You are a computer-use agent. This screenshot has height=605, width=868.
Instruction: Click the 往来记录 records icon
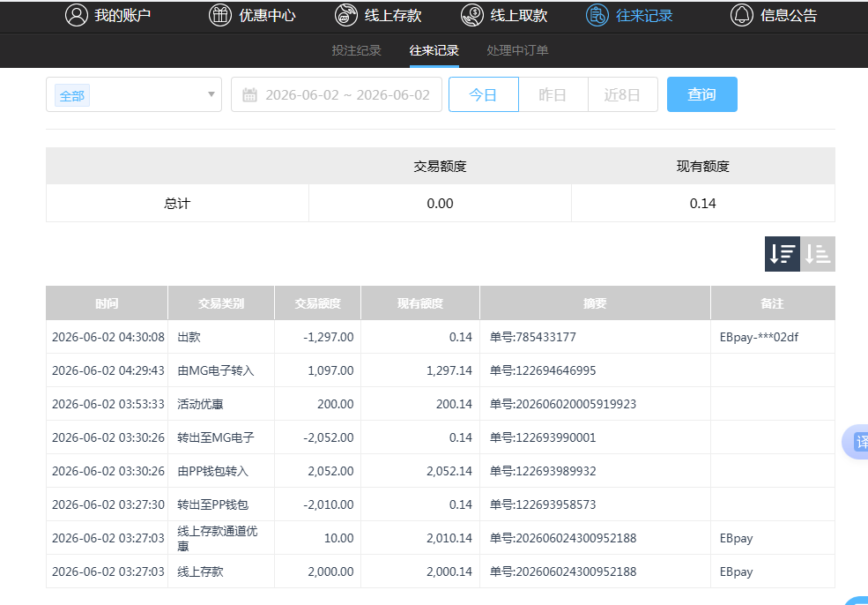click(597, 15)
